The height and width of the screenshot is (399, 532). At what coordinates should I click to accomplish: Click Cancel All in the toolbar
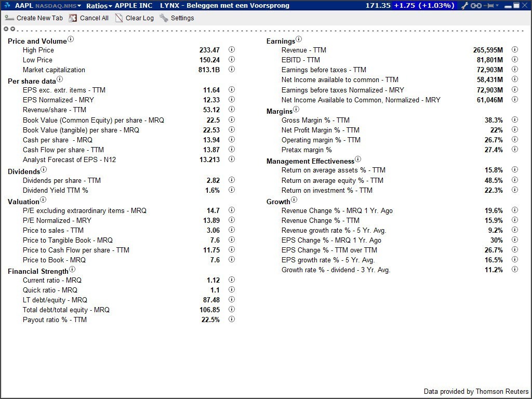(x=89, y=18)
